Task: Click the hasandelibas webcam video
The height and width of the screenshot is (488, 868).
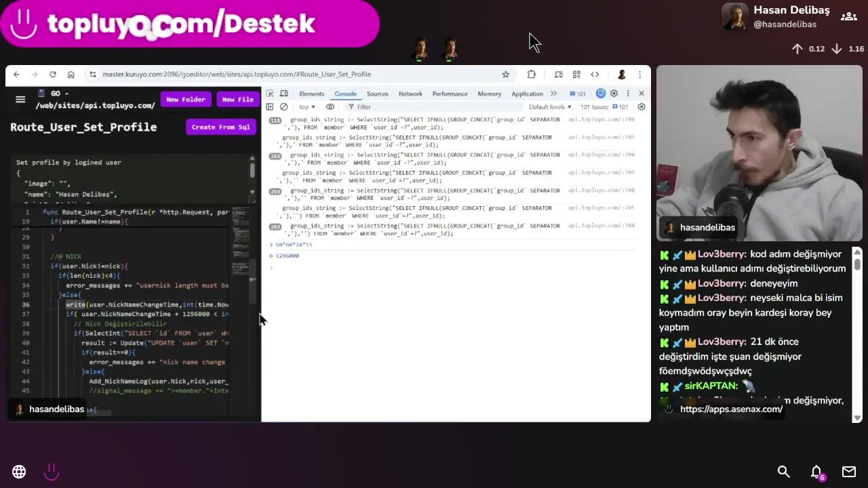Action: pos(759,153)
